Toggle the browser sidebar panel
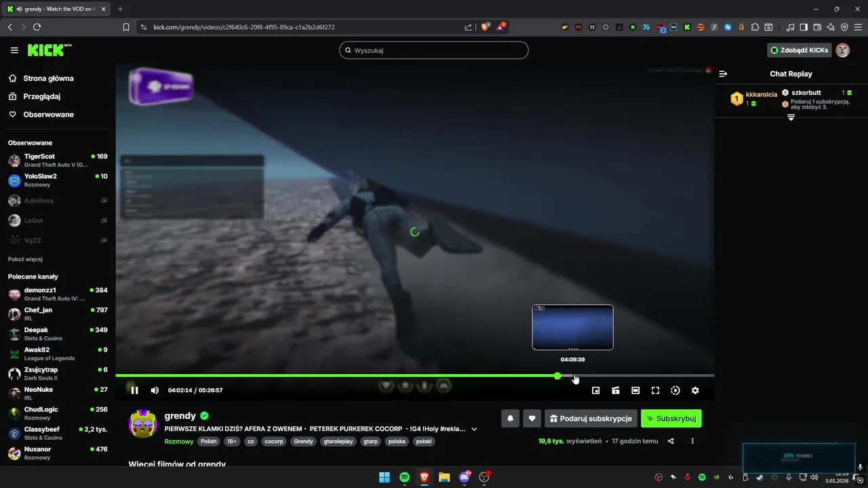The width and height of the screenshot is (868, 488). (x=804, y=27)
